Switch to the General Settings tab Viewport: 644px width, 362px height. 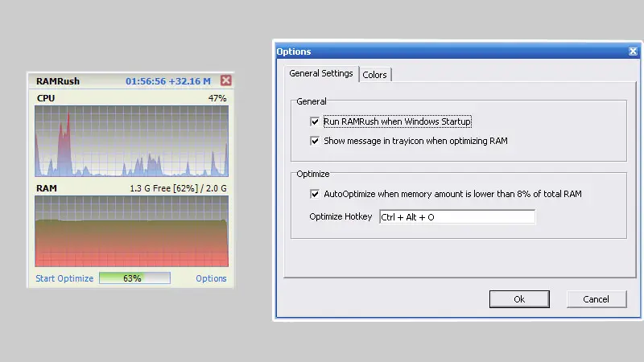(320, 74)
